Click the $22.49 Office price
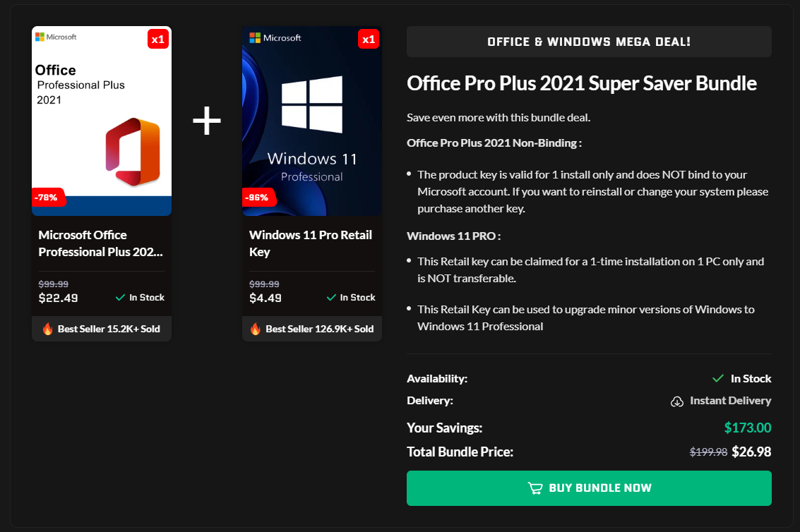Viewport: 800px width, 532px height. [58, 298]
